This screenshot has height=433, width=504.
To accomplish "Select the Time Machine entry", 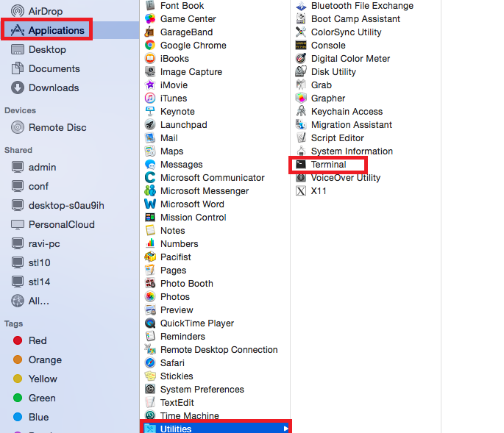I will click(189, 415).
